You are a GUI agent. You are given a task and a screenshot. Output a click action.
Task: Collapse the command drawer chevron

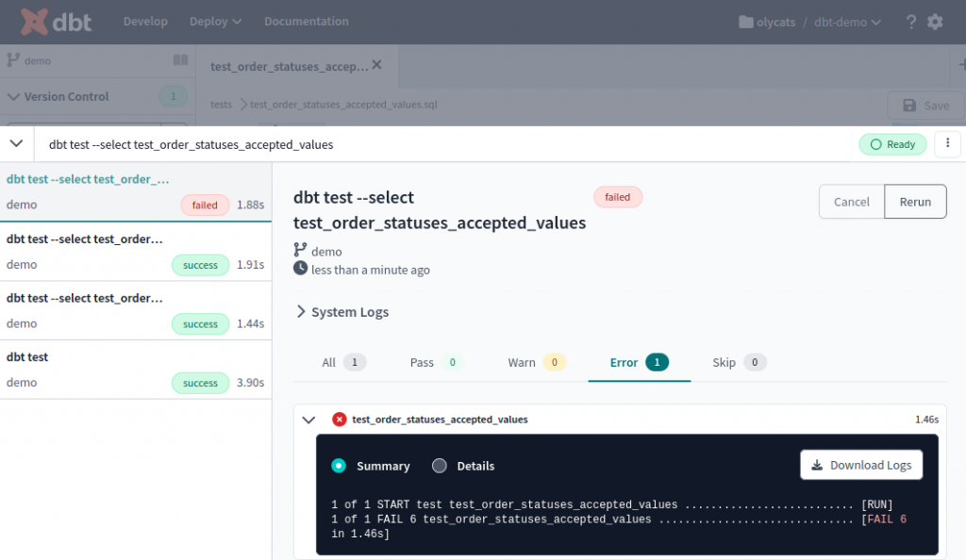tap(17, 143)
